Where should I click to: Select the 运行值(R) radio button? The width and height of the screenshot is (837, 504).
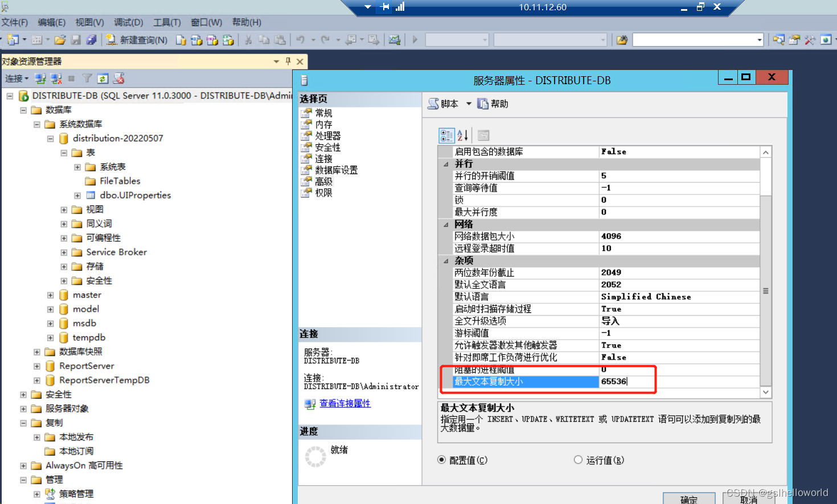point(578,460)
